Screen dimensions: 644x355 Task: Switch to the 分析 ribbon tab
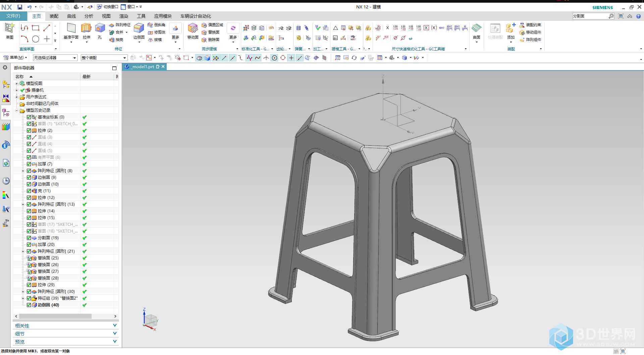(x=89, y=16)
